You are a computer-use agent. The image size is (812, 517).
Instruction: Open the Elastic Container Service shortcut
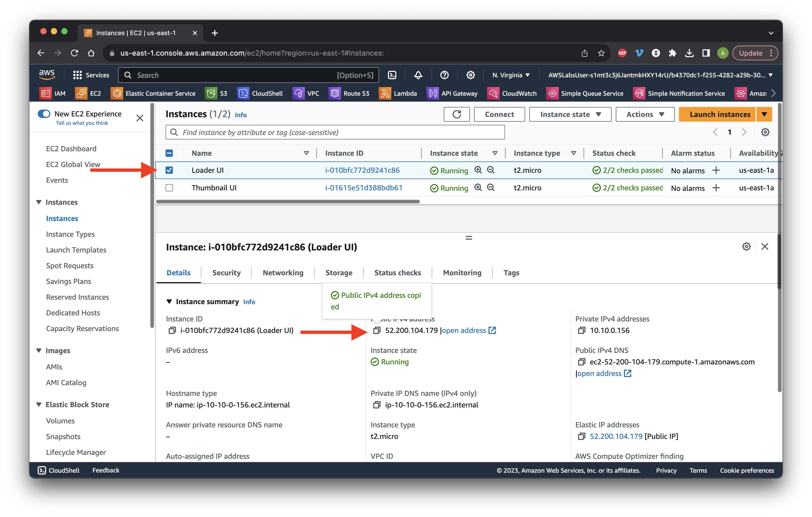pos(153,94)
